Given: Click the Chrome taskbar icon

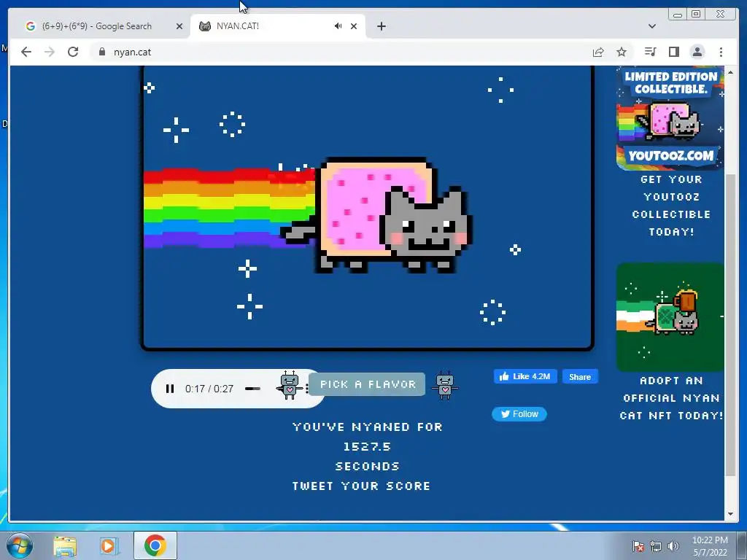Looking at the screenshot, I should [155, 545].
